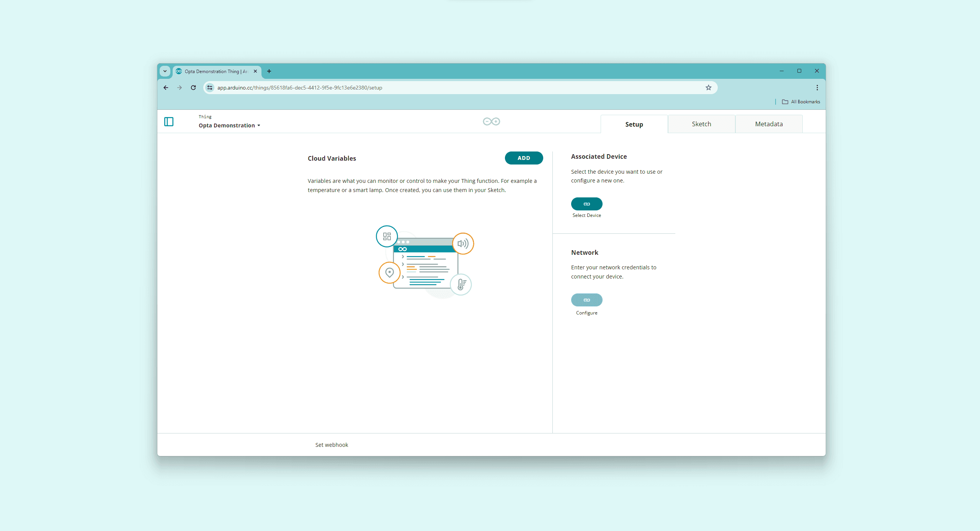Image resolution: width=980 pixels, height=531 pixels.
Task: Click the Set webhook link
Action: click(332, 445)
